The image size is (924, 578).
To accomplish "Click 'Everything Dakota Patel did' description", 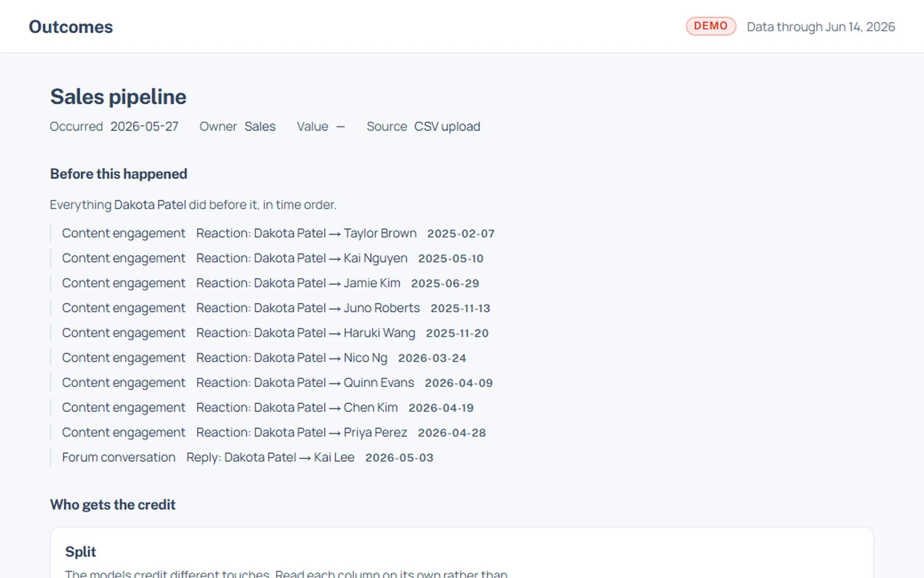I will [193, 205].
